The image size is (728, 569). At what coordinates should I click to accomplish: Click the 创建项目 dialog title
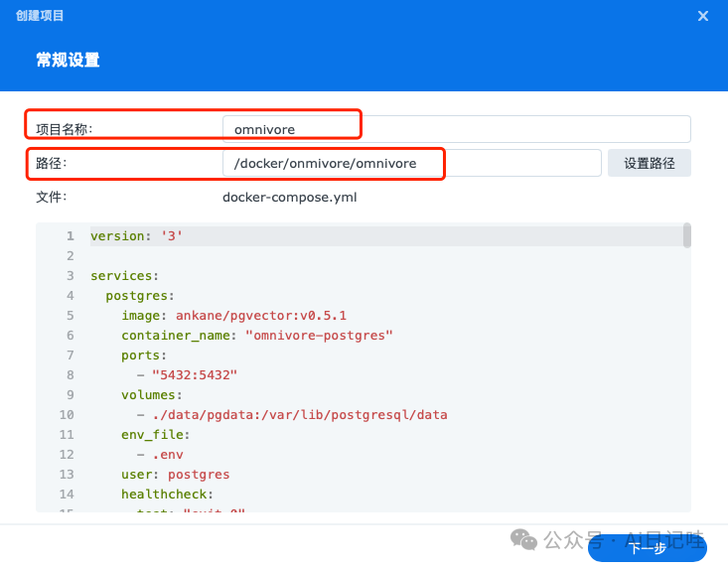(x=40, y=16)
